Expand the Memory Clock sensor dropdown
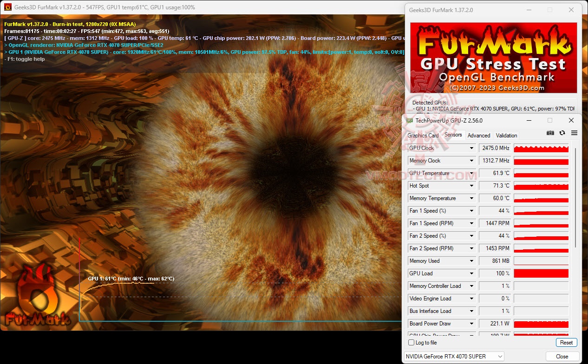Viewport: 588px width, 364px height. click(x=472, y=161)
